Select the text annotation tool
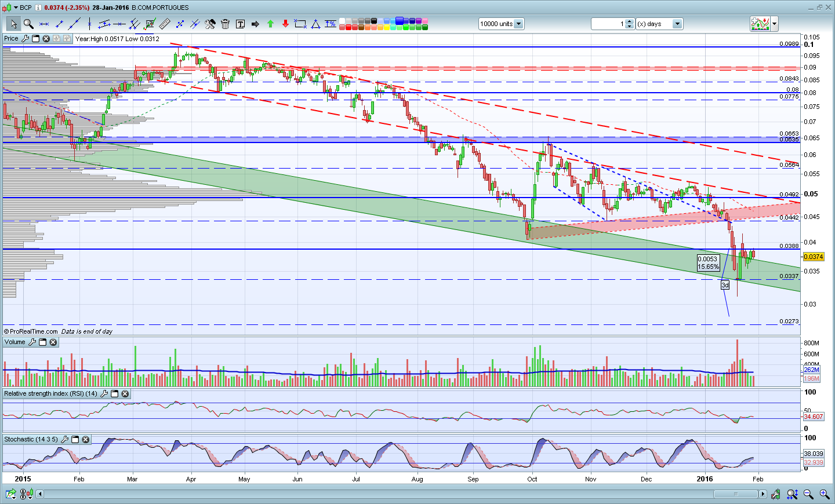This screenshot has height=504, width=835. coord(240,24)
